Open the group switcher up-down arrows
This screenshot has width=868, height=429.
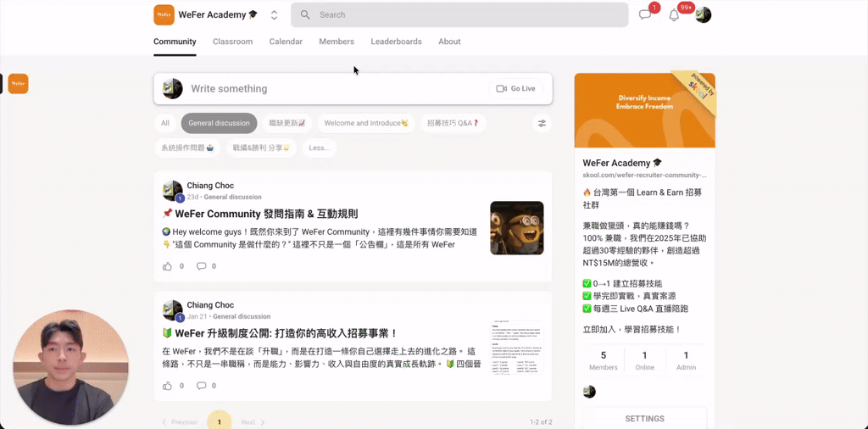[x=274, y=15]
